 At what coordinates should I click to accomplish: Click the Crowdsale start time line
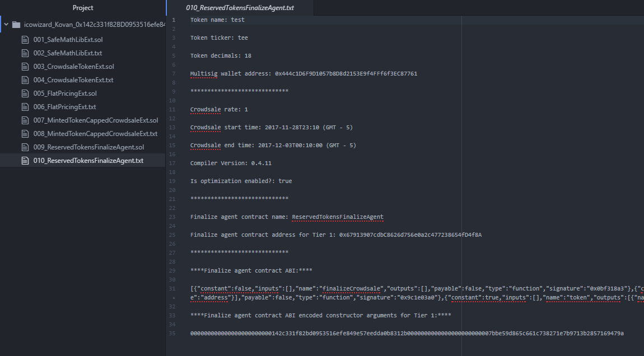coord(272,128)
